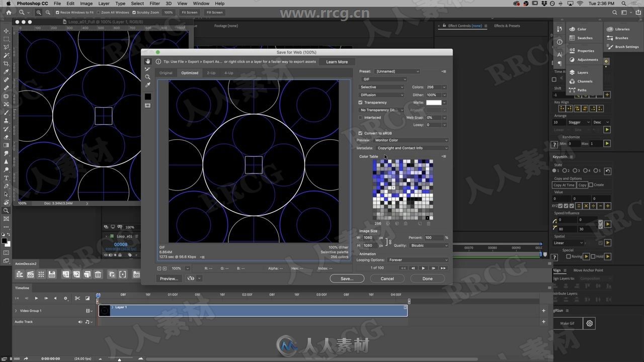This screenshot has width=644, height=362.
Task: Click the Home icon in the options bar
Action: (x=9, y=12)
